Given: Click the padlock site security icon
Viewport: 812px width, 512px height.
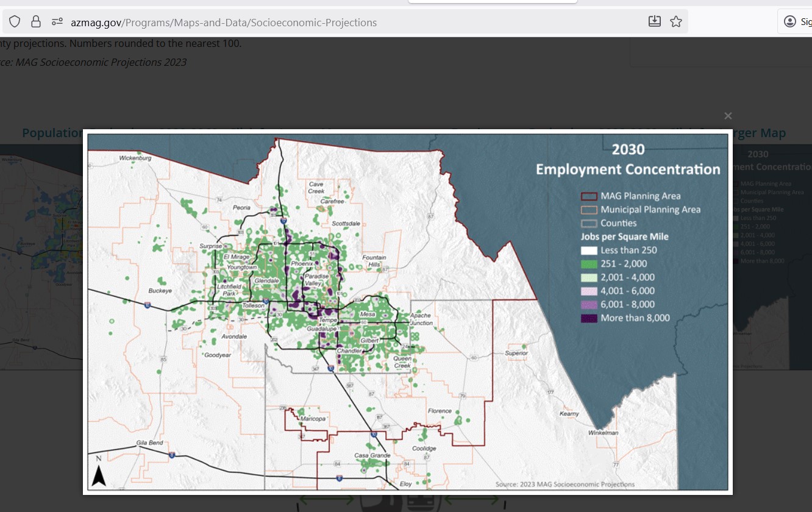Looking at the screenshot, I should click(x=36, y=22).
